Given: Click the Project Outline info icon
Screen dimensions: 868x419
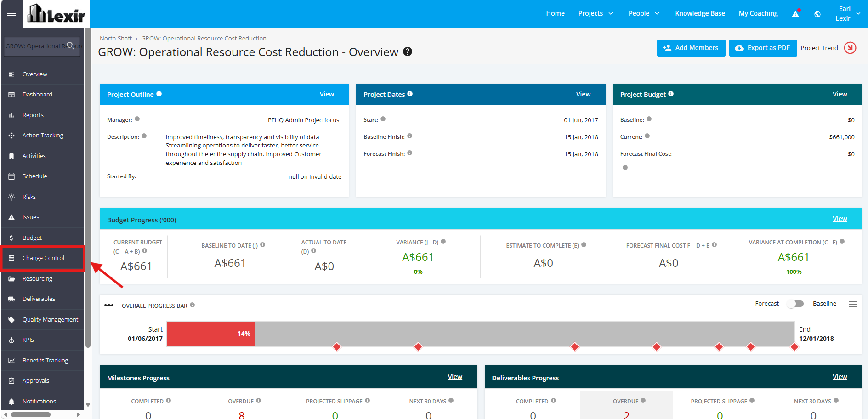Looking at the screenshot, I should (159, 94).
